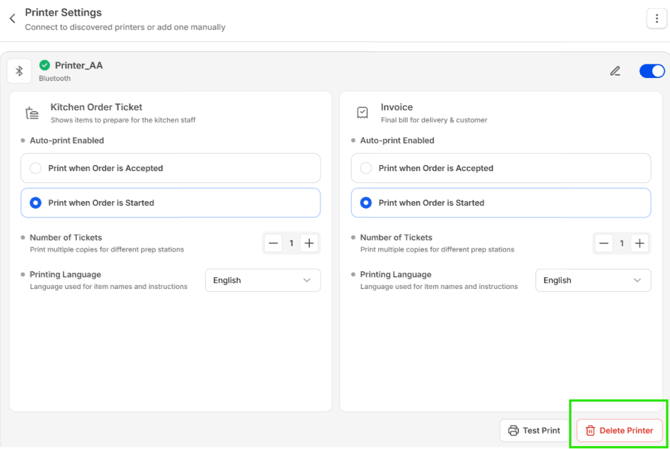
Task: Click the Kitchen Order Ticket icon
Action: 32,113
